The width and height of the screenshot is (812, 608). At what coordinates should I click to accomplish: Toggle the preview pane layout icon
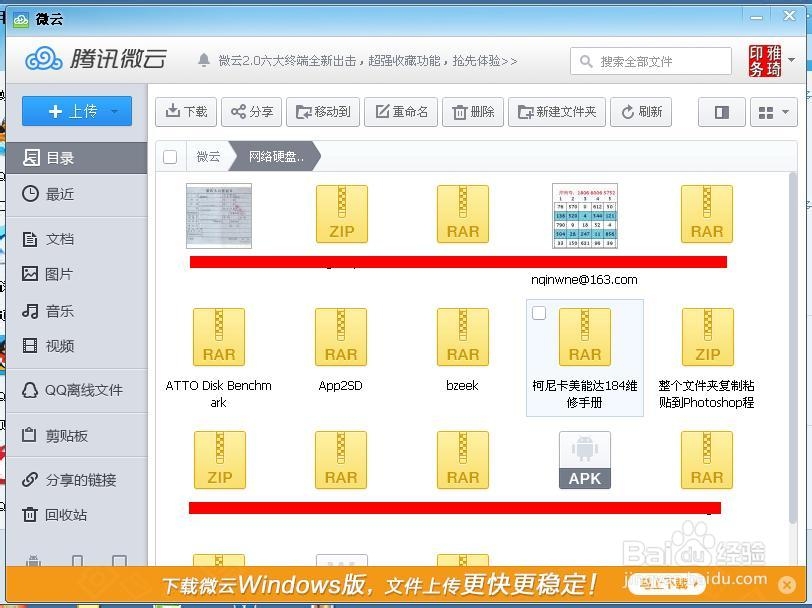click(x=721, y=112)
